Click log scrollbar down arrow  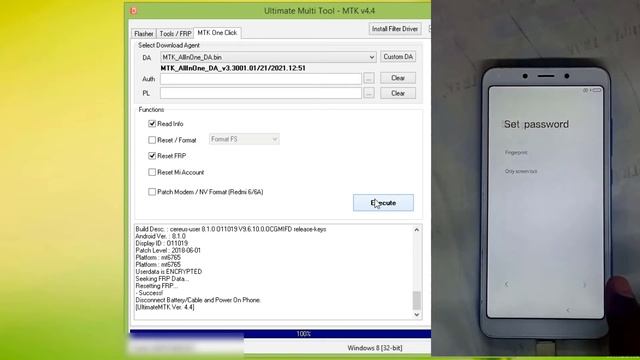(416, 314)
